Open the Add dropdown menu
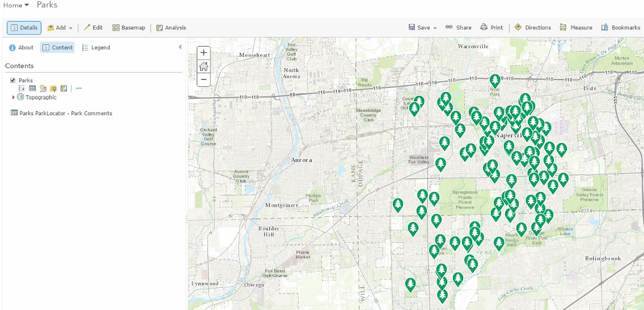Screen dimensions: 644x310 [x=60, y=28]
